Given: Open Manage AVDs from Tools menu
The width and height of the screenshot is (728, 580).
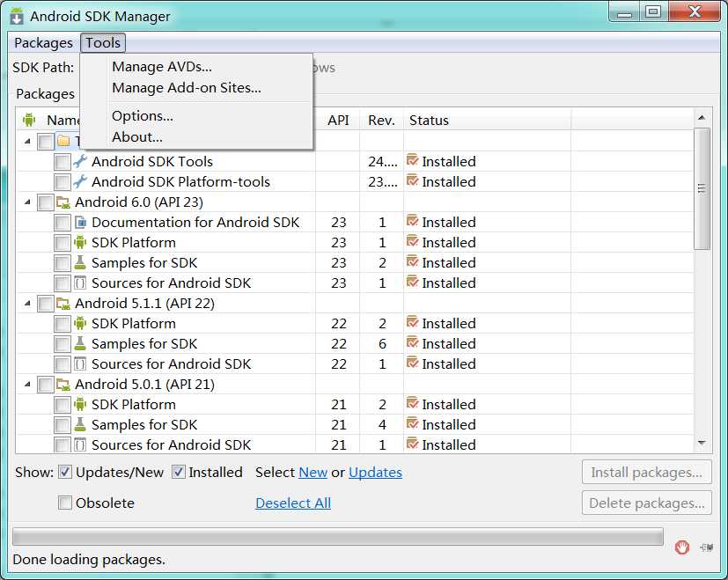Looking at the screenshot, I should coord(162,67).
